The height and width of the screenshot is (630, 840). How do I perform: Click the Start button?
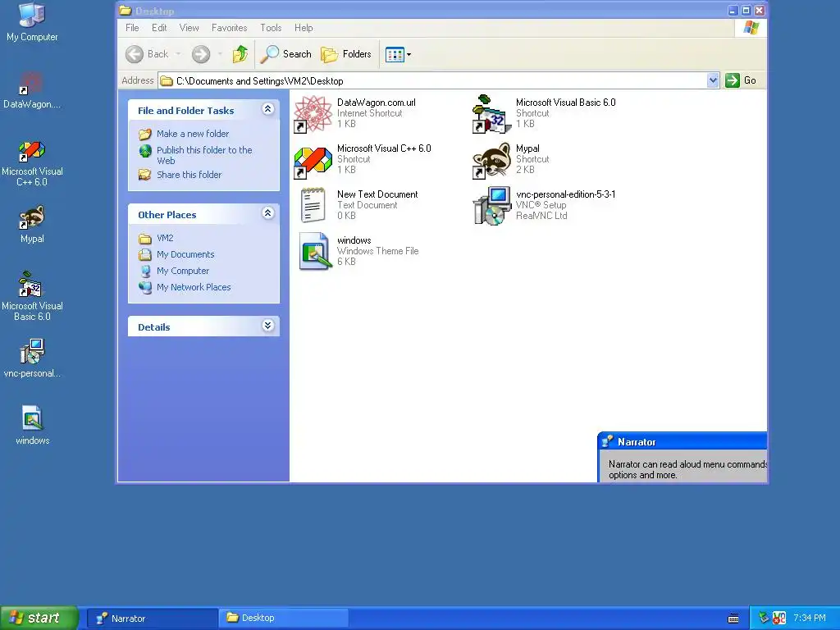(x=39, y=619)
